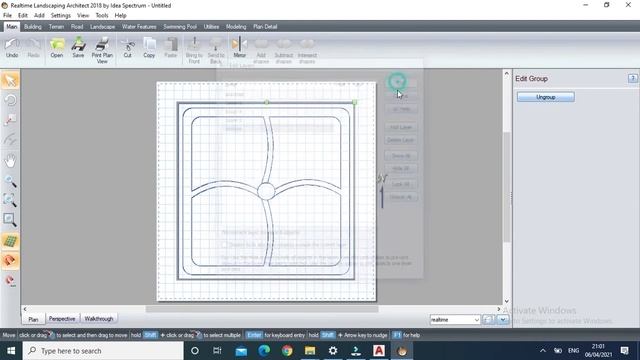The image size is (640, 360).
Task: Open the View menu
Action: pos(83,16)
